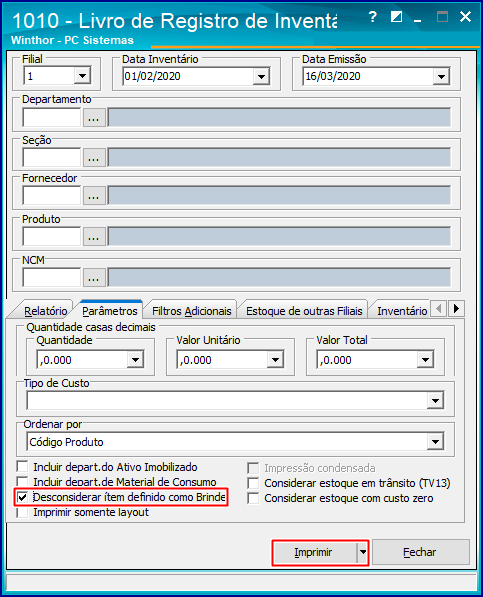
Task: Check Imprimir somente layout option
Action: (23, 512)
